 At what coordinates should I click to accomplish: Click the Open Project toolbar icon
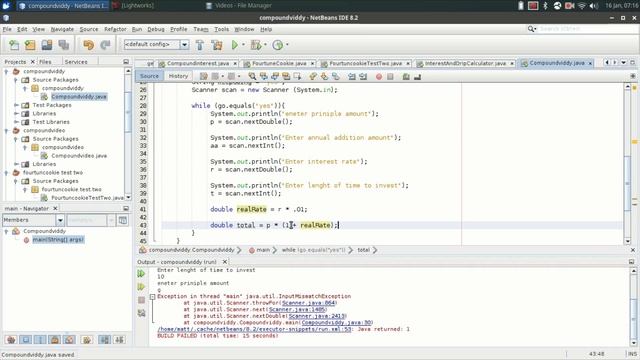[47, 45]
